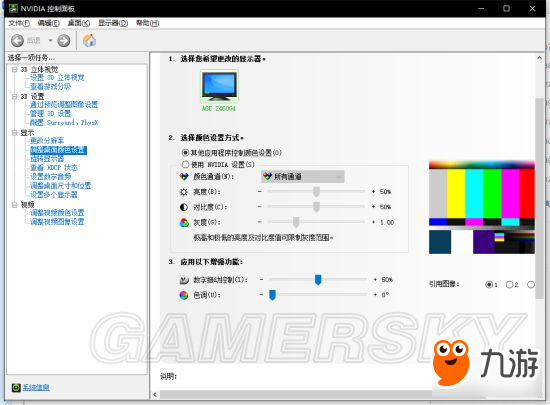Click the minus sign beside hue slider
The width and height of the screenshot is (550, 405).
[261, 295]
